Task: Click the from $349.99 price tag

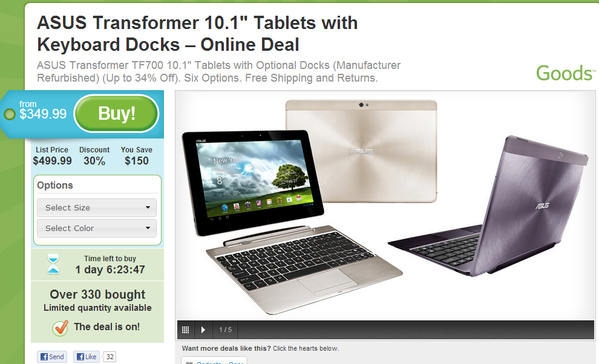Action: tap(43, 109)
